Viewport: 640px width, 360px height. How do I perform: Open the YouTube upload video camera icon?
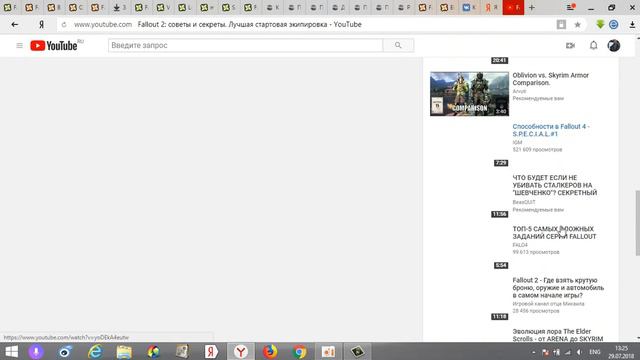(x=570, y=45)
